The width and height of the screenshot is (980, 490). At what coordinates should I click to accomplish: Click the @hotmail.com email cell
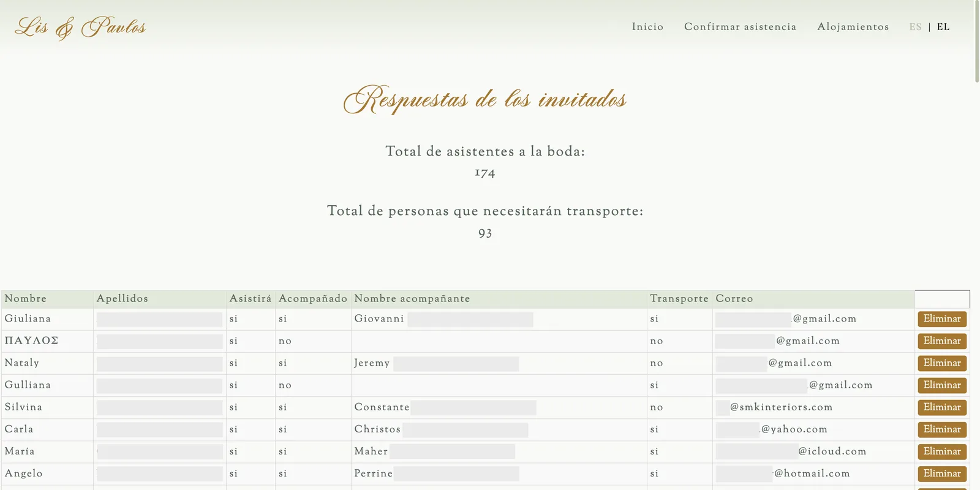coord(814,473)
